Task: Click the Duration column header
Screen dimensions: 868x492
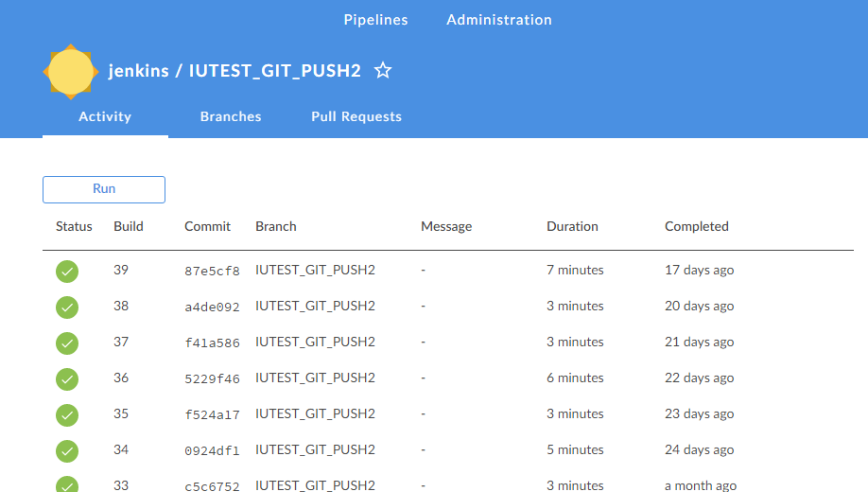Action: point(572,227)
